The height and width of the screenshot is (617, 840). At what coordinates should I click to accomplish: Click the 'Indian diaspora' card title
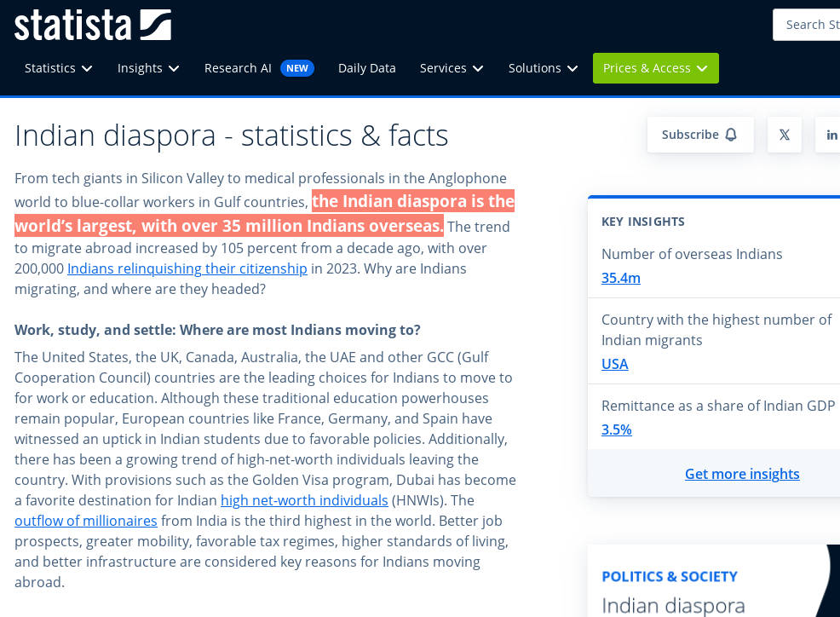pyautogui.click(x=673, y=606)
